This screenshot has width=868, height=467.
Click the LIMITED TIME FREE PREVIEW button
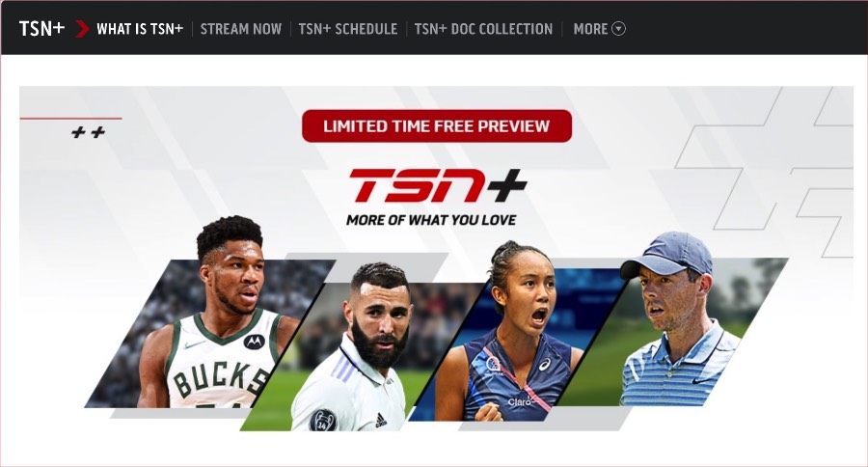437,125
